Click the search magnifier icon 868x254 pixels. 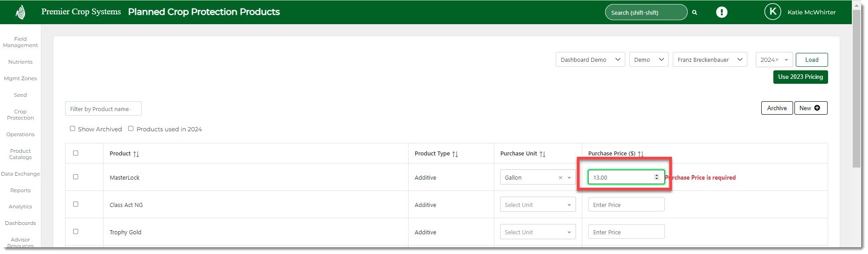pos(694,13)
